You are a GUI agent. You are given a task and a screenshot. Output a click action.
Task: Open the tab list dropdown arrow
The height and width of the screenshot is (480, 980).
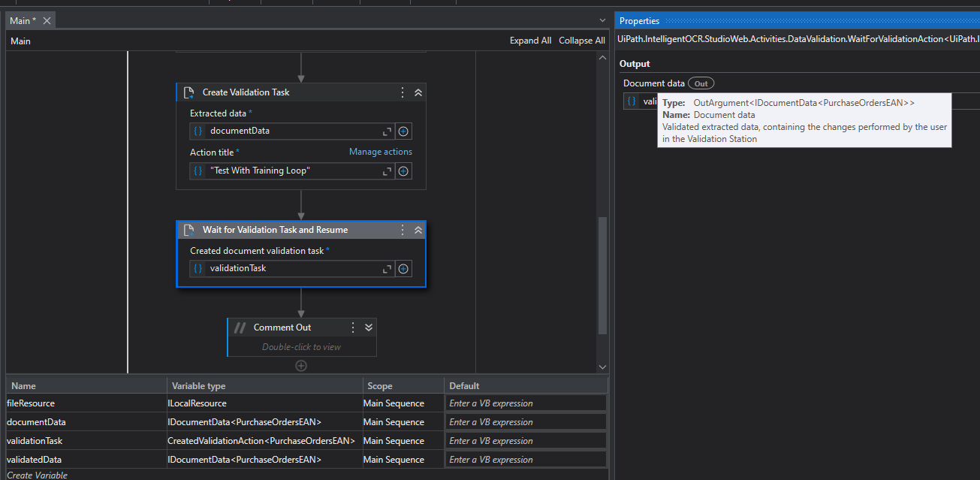point(602,20)
